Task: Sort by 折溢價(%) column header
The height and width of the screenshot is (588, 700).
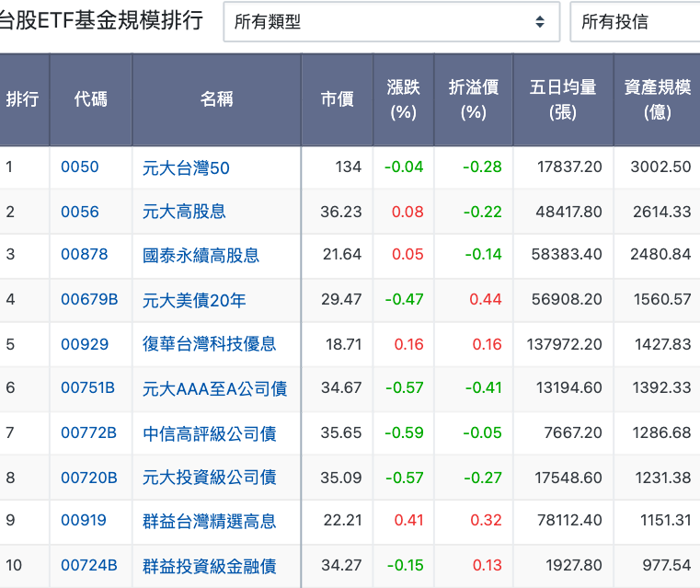Action: pos(473,99)
